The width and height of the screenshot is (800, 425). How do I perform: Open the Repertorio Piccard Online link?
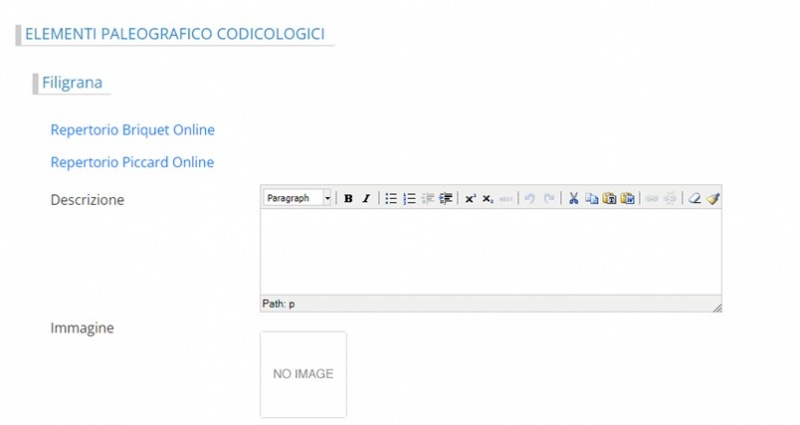point(132,162)
